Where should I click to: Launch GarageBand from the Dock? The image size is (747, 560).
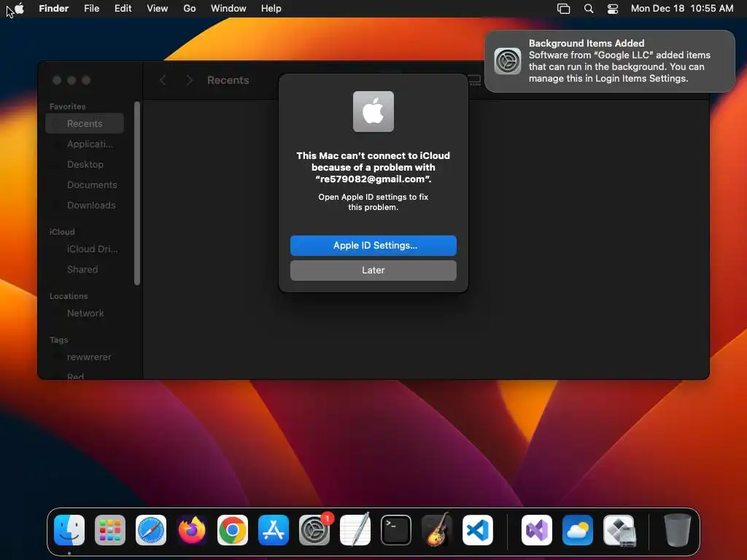437,529
